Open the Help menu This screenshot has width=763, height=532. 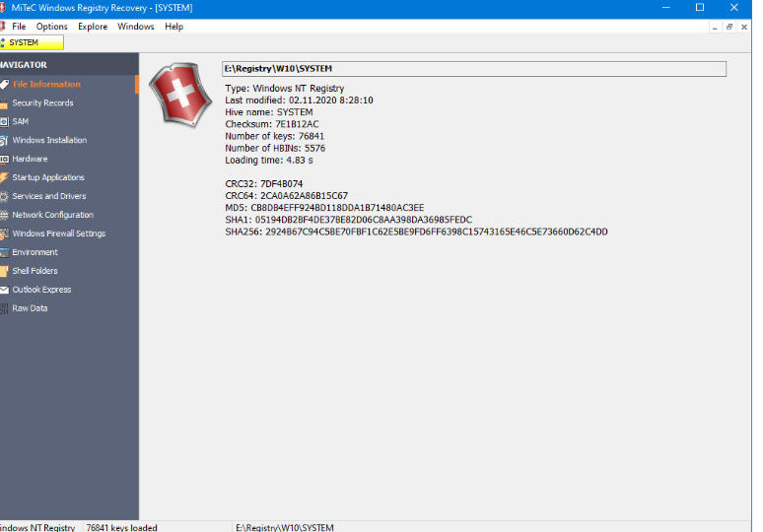pos(174,27)
